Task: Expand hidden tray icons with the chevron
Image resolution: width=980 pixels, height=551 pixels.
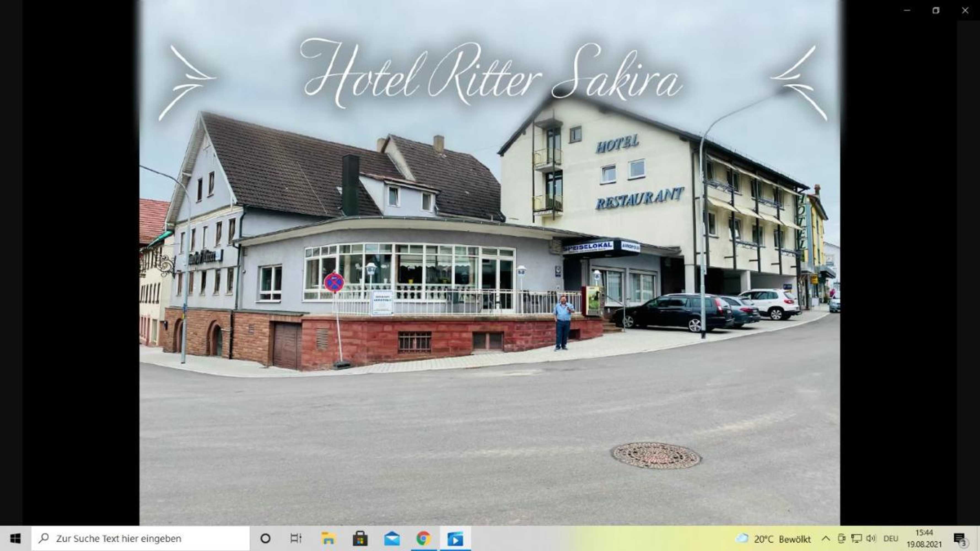Action: click(826, 538)
